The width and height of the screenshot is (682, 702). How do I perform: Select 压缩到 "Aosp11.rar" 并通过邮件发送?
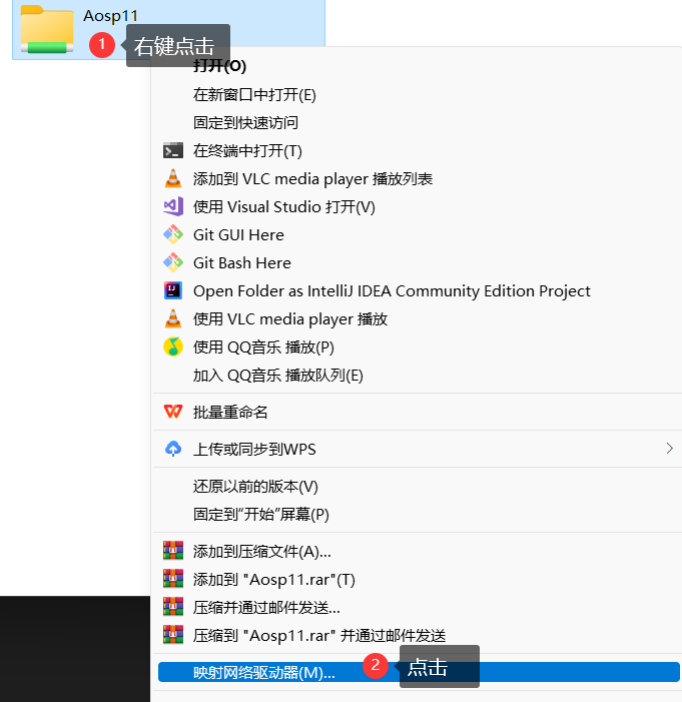point(319,636)
